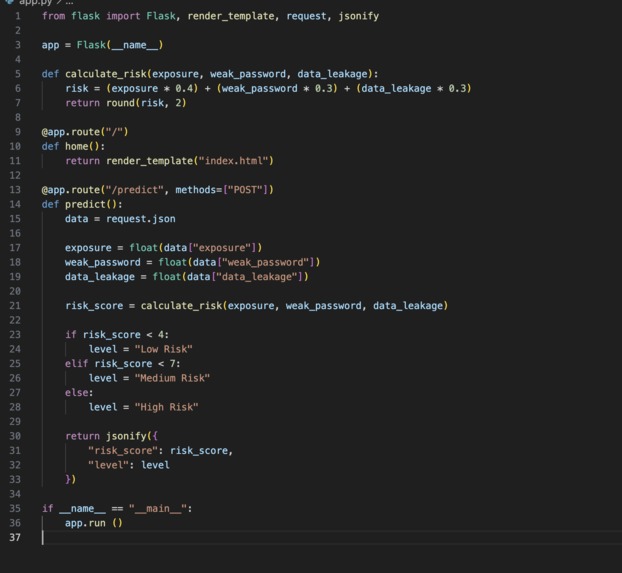This screenshot has width=622, height=573.
Task: Click the string "data_leakage" on line 19
Action: click(x=257, y=277)
